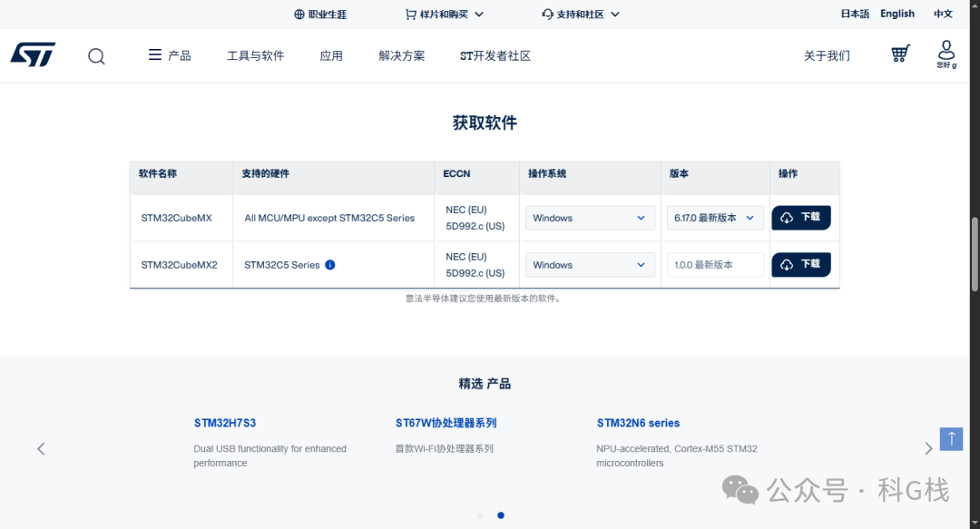Download STM32CubeMX2 with the 下载 button
This screenshot has width=980, height=529.
point(801,264)
